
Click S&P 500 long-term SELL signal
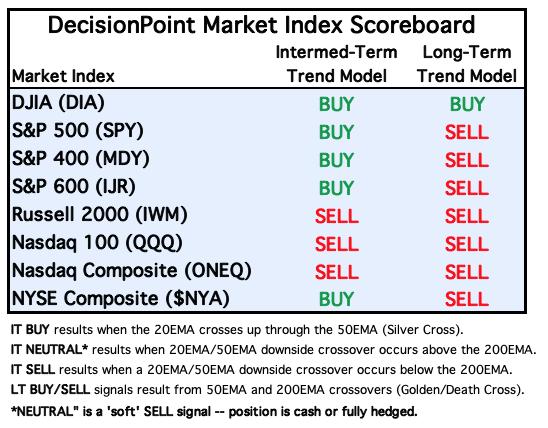pyautogui.click(x=467, y=132)
